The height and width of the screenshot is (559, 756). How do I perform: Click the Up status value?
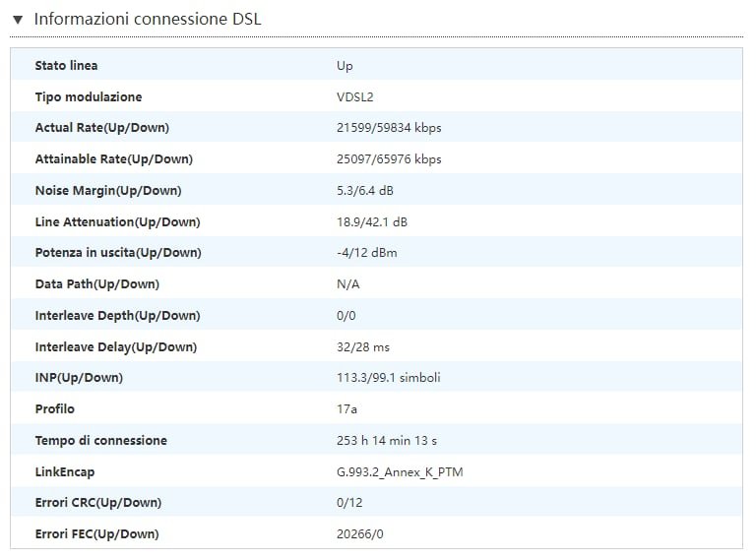click(x=345, y=66)
